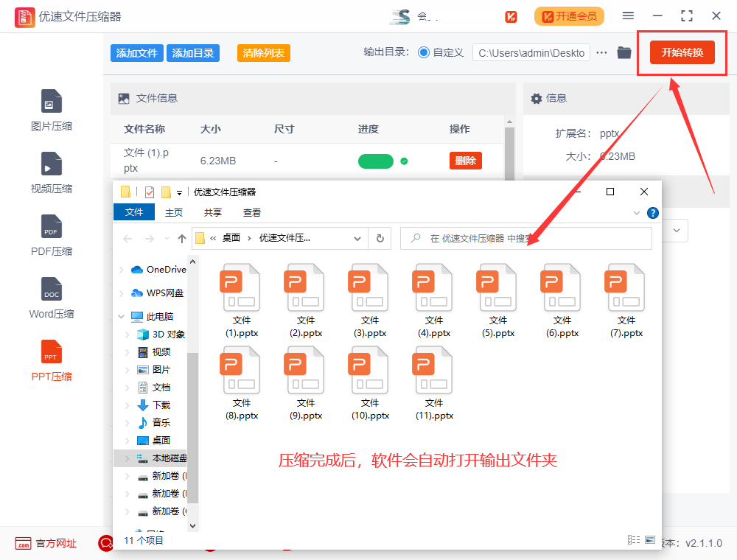The image size is (737, 560).
Task: Click progress bar of 文件 (1).pptx
Action: [x=376, y=161]
